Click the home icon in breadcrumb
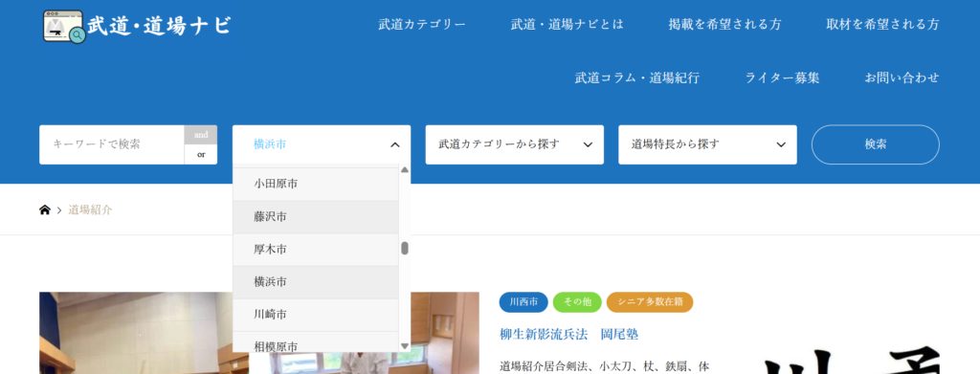980x374 pixels. 44,209
